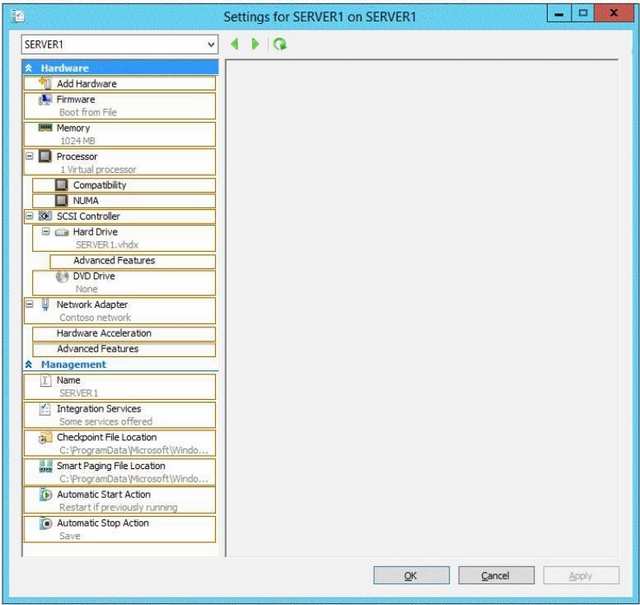Click the Firmware icon
The height and width of the screenshot is (605, 640).
[x=45, y=99]
